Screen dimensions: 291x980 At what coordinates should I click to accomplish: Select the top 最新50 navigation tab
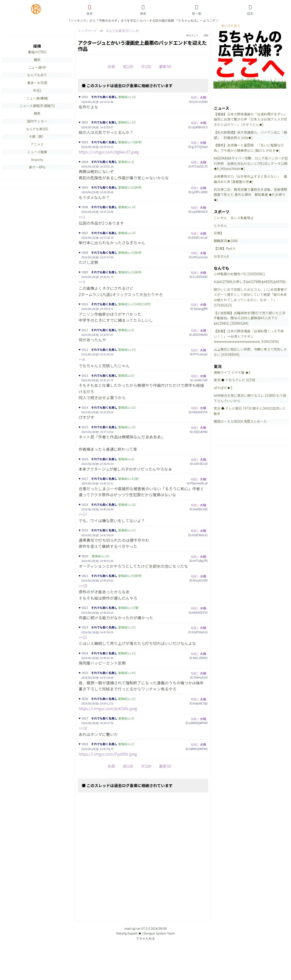pyautogui.click(x=165, y=67)
